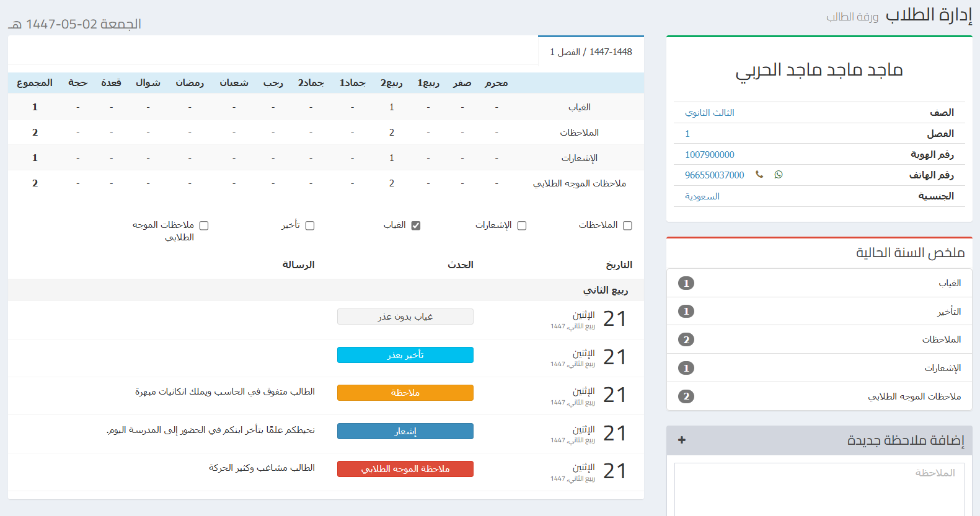
Task: Click the غياب بدون عذر button
Action: click(405, 317)
